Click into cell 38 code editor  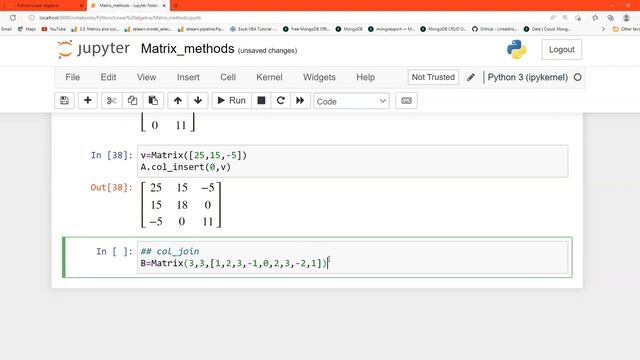[x=352, y=161]
